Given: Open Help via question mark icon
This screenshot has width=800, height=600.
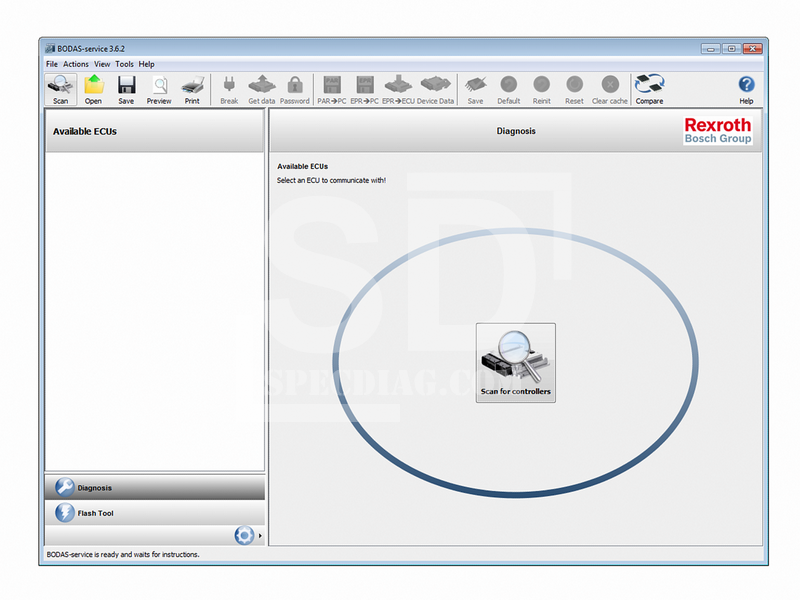Looking at the screenshot, I should click(746, 89).
